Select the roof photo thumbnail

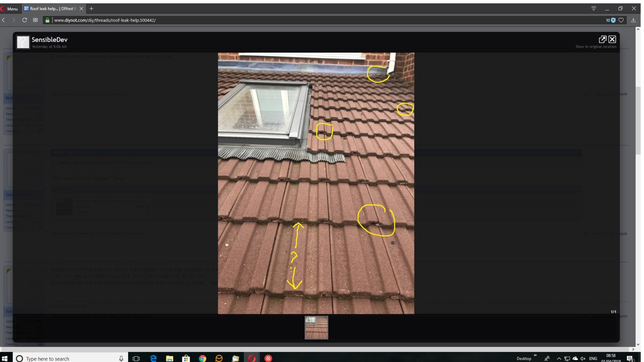[x=316, y=327]
